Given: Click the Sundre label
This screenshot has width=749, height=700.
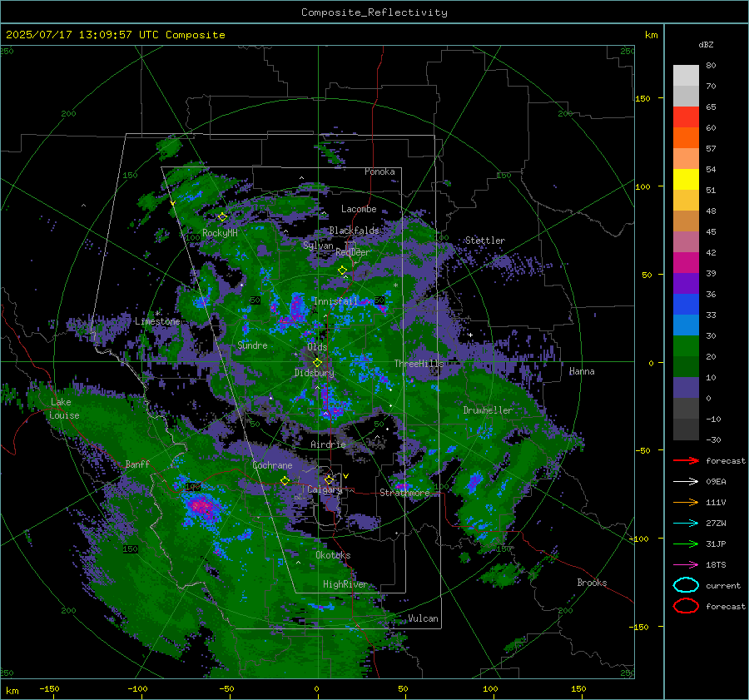Looking at the screenshot, I should tap(252, 345).
